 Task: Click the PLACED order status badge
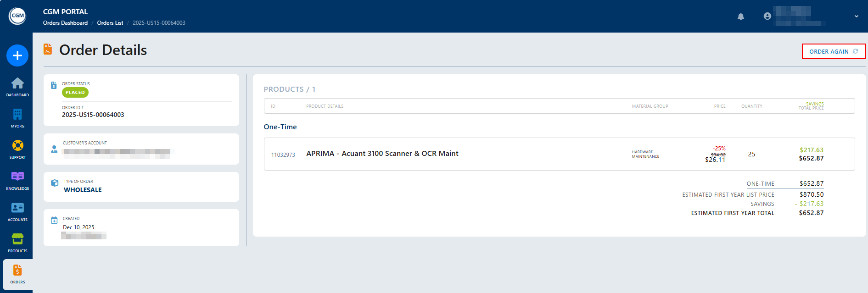point(75,93)
